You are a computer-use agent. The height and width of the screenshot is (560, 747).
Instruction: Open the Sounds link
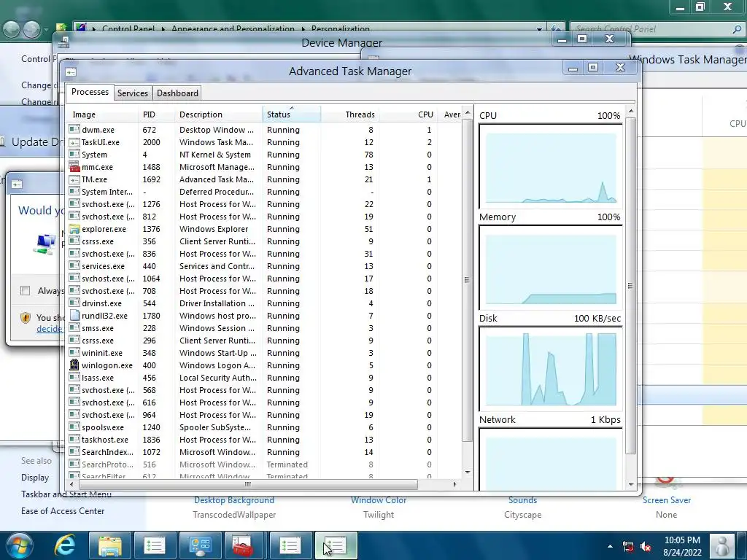(x=522, y=500)
